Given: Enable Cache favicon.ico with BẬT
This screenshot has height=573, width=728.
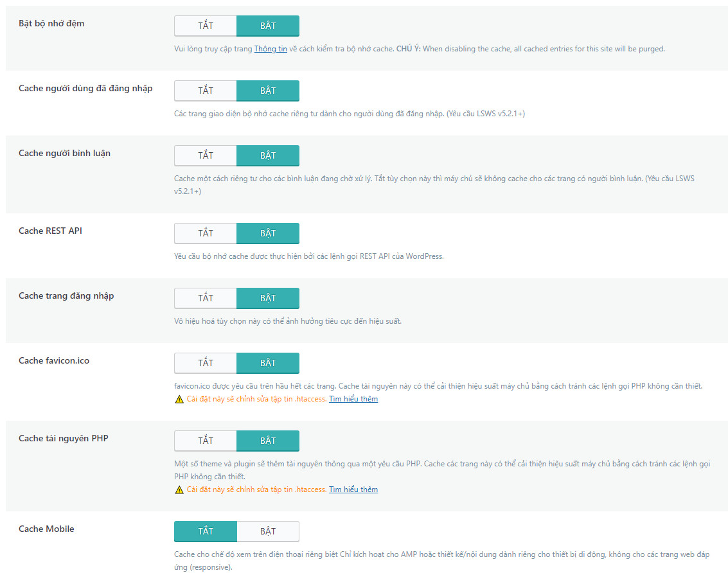Looking at the screenshot, I should (x=268, y=363).
